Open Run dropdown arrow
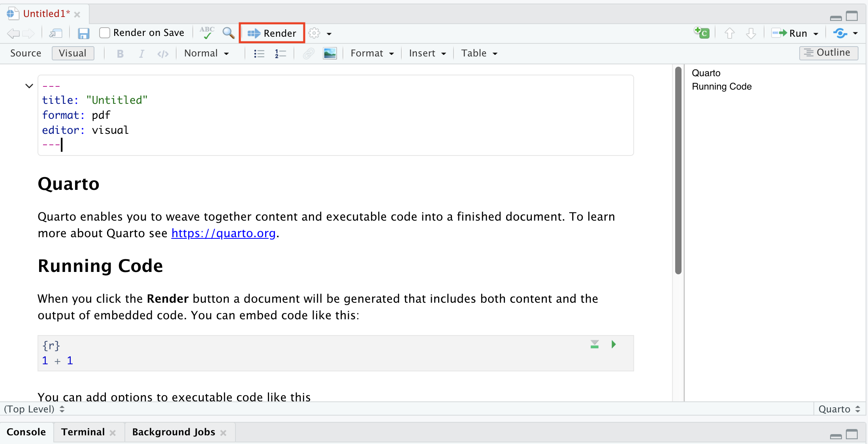This screenshot has width=868, height=444. 816,34
